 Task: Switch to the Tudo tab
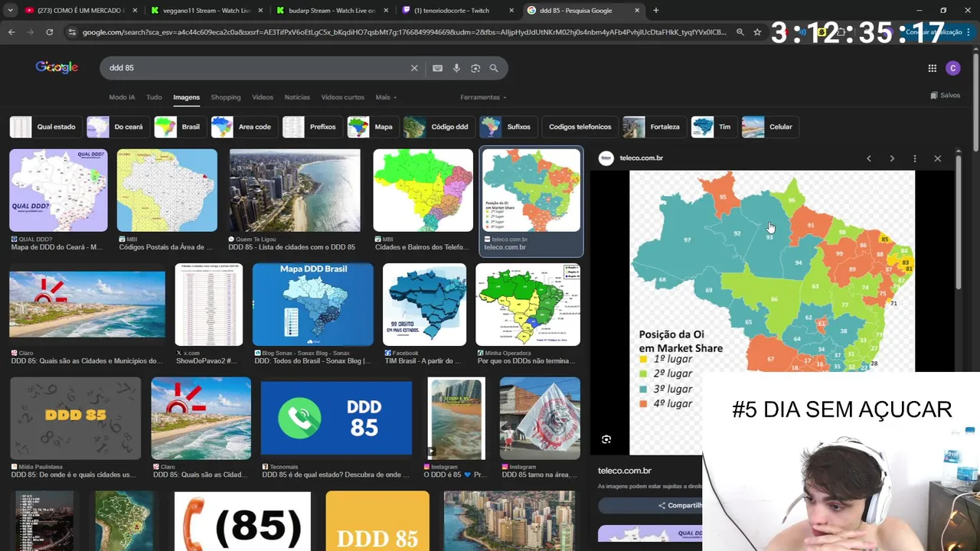(154, 97)
